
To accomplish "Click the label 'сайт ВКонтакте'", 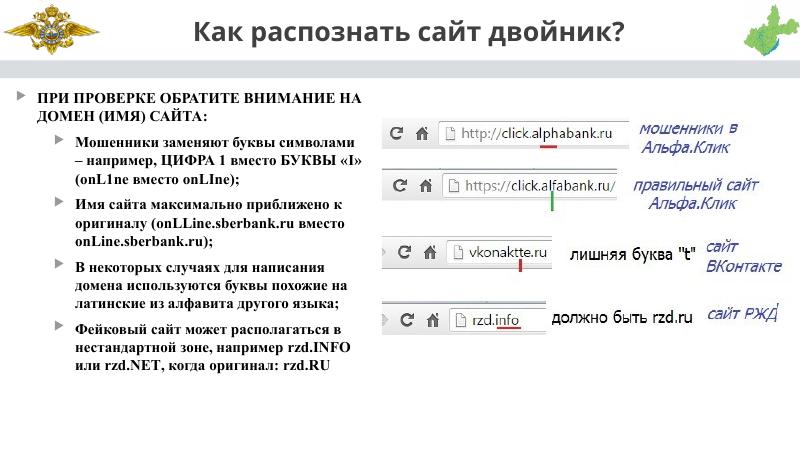I will (x=744, y=257).
